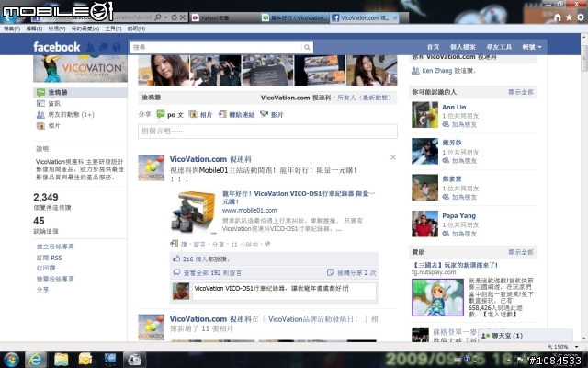Open 尋友工具 in Facebook header
Image resolution: width=588 pixels, height=368 pixels.
(x=499, y=47)
